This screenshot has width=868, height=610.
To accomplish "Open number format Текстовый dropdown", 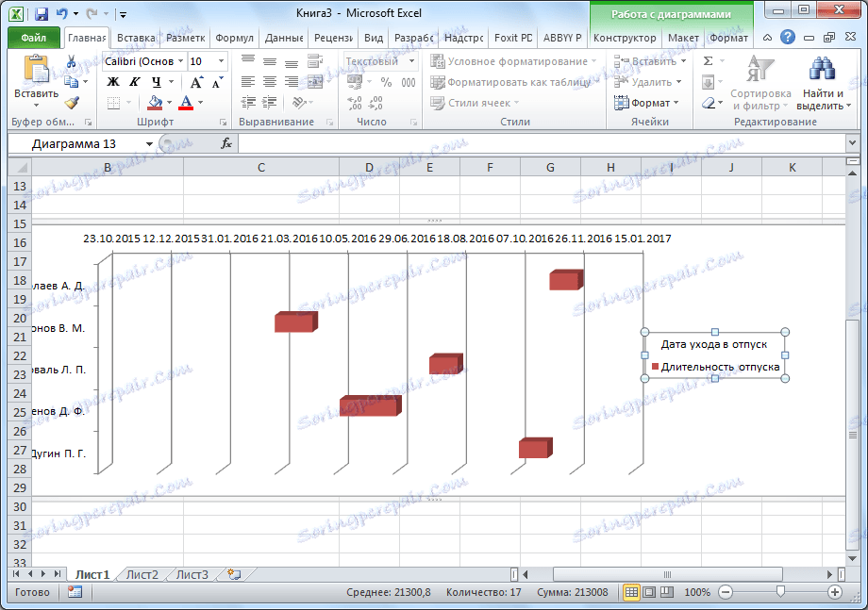I will click(x=412, y=61).
